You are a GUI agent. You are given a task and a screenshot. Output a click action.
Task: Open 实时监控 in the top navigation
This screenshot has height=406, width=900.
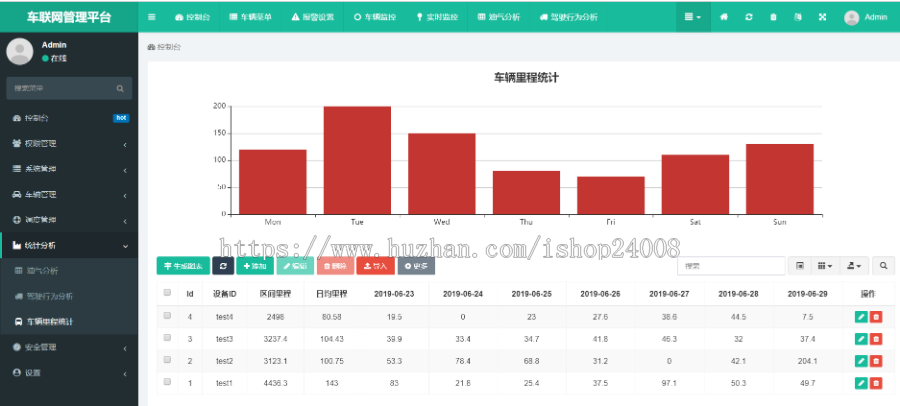coord(437,17)
